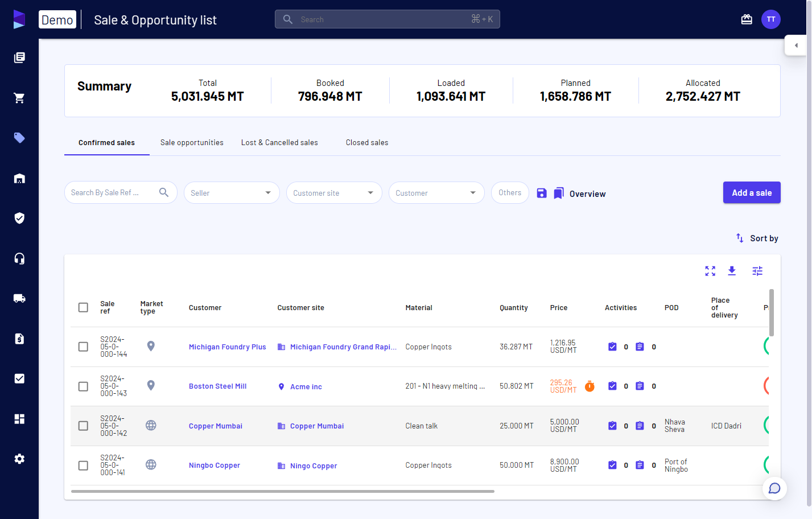812x519 pixels.
Task: Select the checkbox for sale S2024-05-0-000-141
Action: click(83, 466)
